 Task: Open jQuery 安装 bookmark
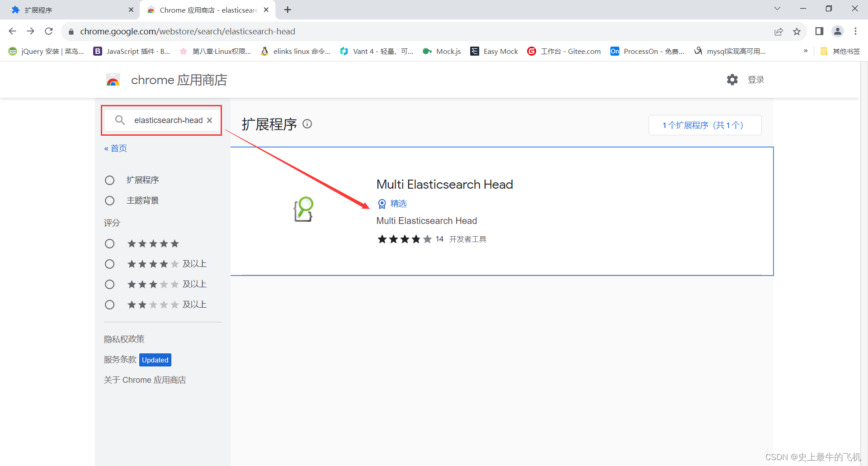coord(46,51)
